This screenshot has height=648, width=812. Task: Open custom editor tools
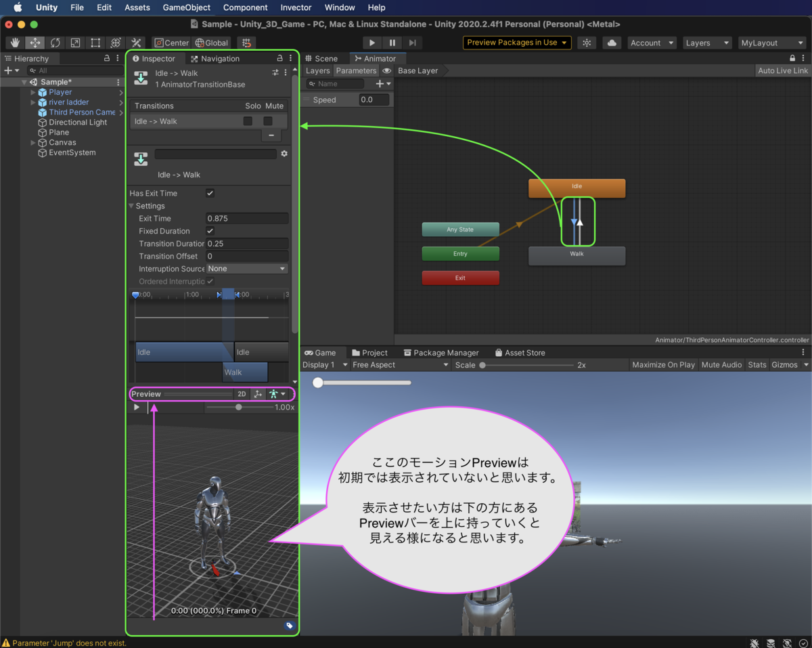coord(136,43)
